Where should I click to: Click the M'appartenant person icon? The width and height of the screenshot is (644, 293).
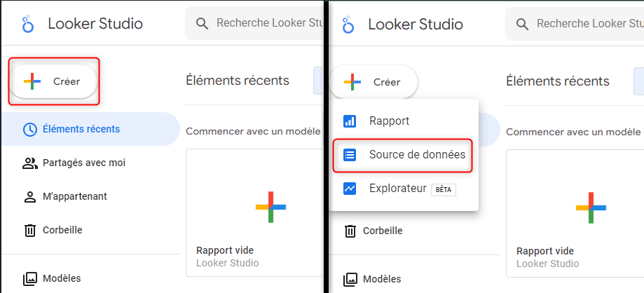[x=30, y=196]
